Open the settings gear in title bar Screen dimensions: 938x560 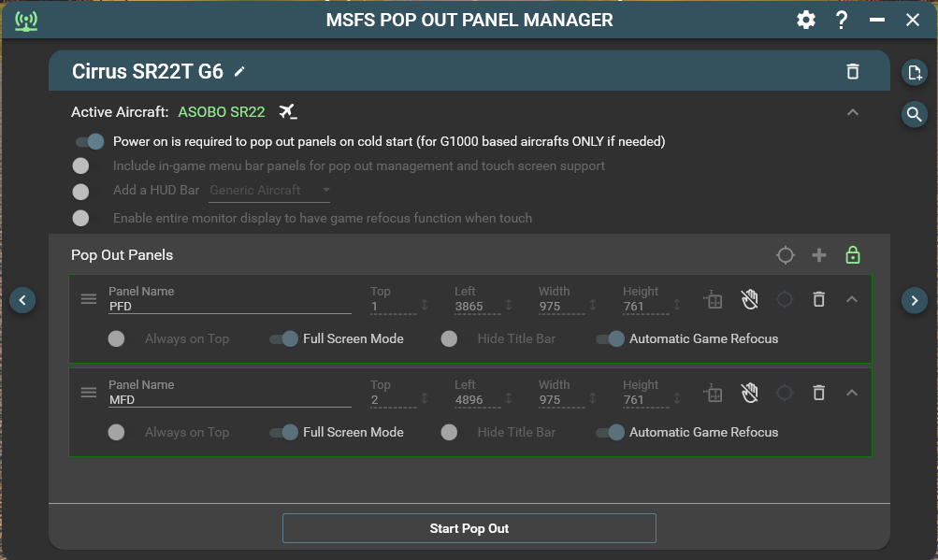pyautogui.click(x=806, y=20)
